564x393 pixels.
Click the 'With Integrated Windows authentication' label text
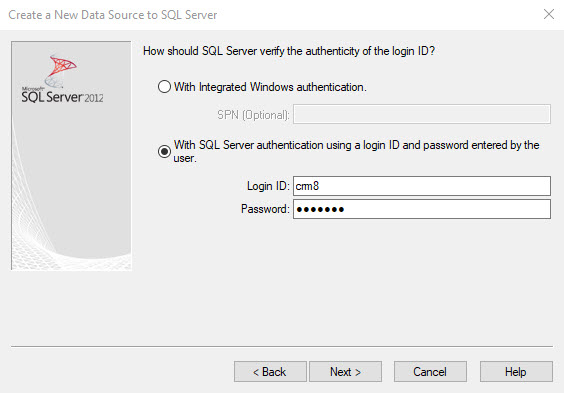270,87
